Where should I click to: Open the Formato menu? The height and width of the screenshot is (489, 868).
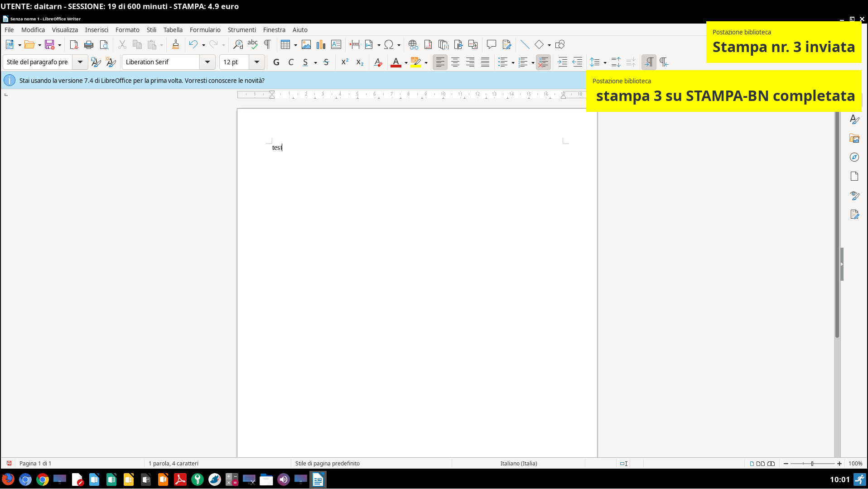[127, 30]
